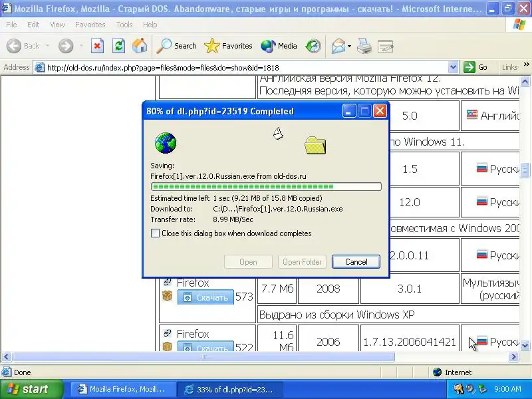Click the Edit page icon
Viewport: 532px width, 399px height.
tap(386, 46)
